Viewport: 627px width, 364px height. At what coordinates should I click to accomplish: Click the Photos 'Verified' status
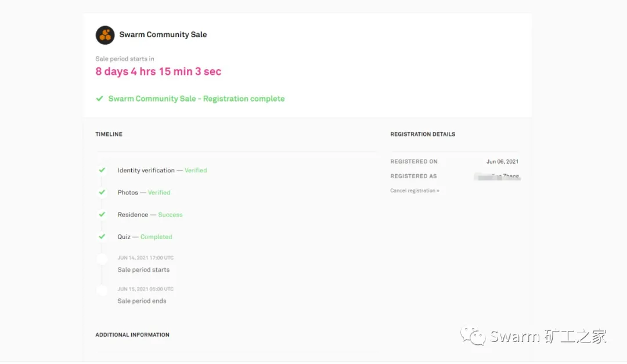click(159, 192)
